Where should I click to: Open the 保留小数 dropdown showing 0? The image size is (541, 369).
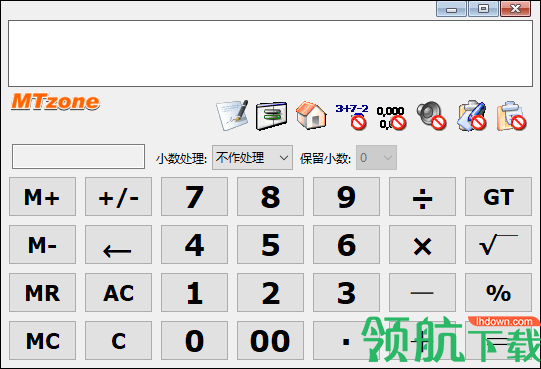coord(376,158)
